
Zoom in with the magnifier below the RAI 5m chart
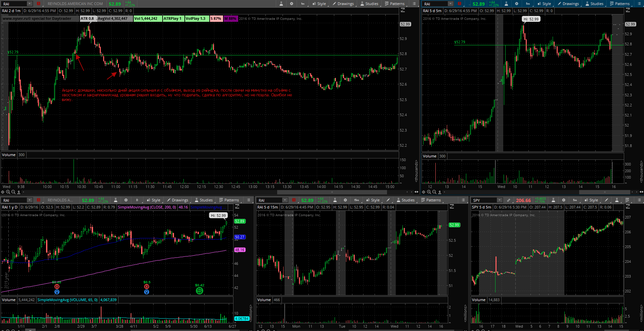pos(429,192)
